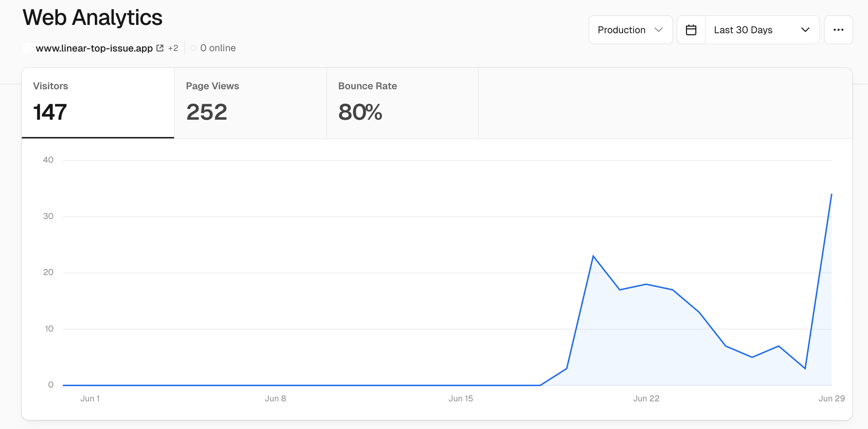This screenshot has height=429, width=868.
Task: Click the chevron on the Production selector
Action: [x=659, y=30]
